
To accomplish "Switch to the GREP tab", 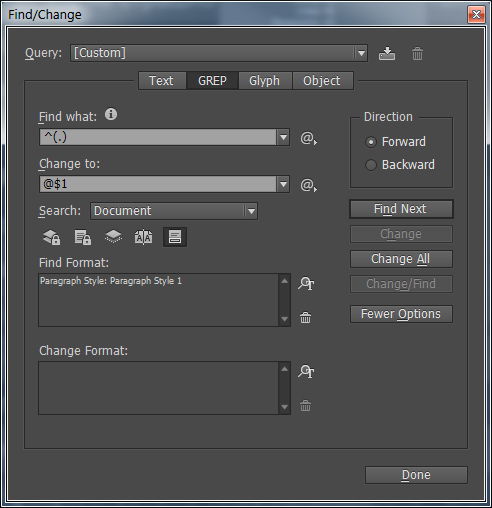I will coord(212,81).
